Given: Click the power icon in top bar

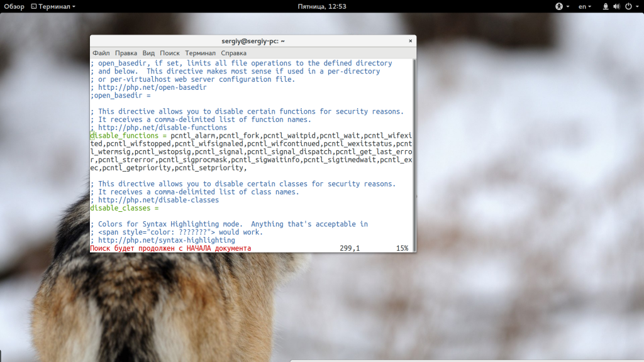Looking at the screenshot, I should click(627, 6).
